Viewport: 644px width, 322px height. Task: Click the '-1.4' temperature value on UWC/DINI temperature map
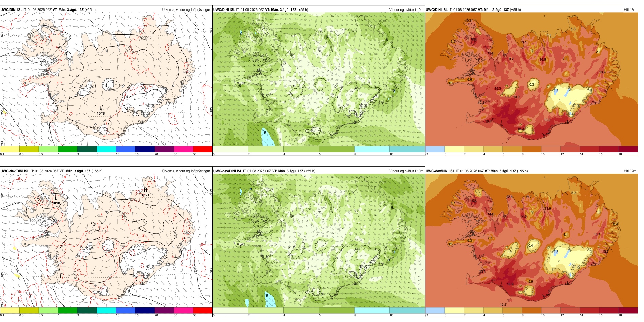coord(571,114)
